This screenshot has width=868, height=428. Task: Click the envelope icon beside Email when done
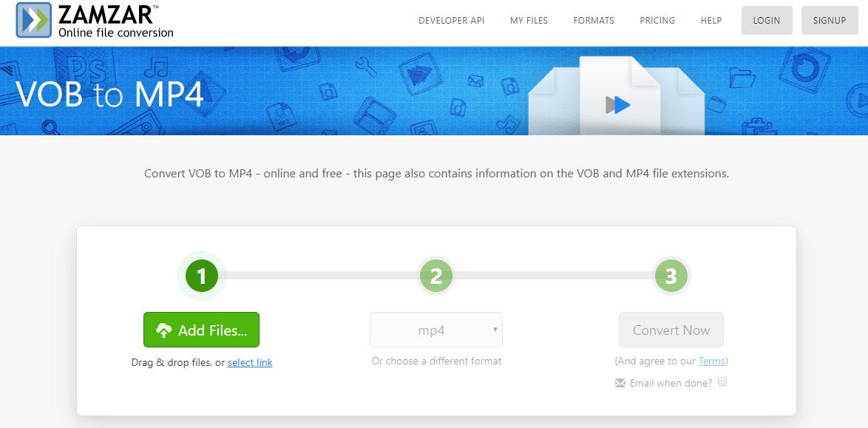point(620,383)
